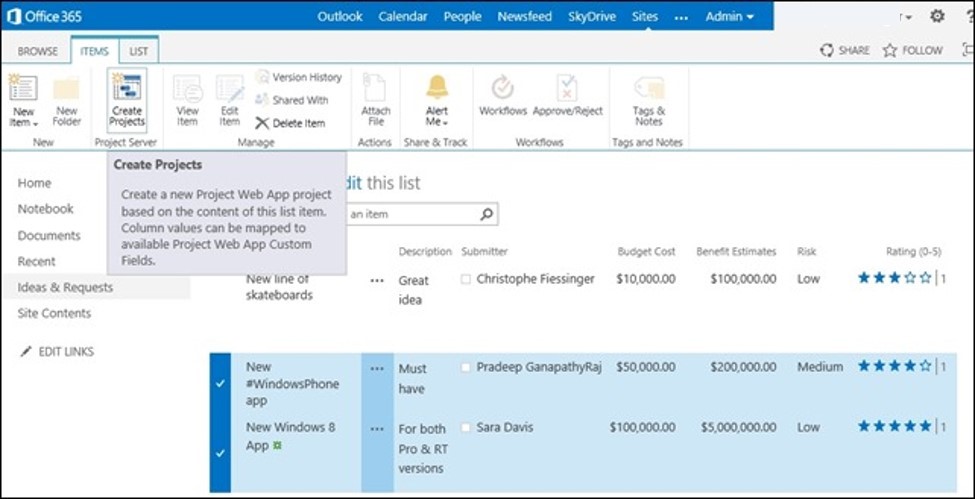
Task: Toggle checkbox beside Christophe Fiessinger
Action: 466,280
